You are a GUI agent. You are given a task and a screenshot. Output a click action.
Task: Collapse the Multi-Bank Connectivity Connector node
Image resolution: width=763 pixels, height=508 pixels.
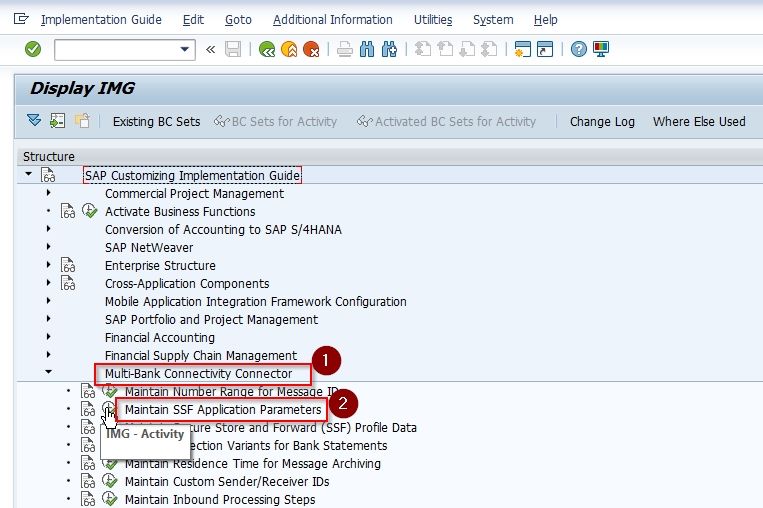48,372
